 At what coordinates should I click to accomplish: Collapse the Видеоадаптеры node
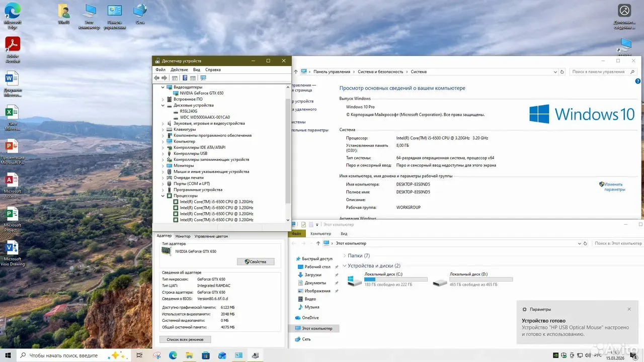click(163, 87)
